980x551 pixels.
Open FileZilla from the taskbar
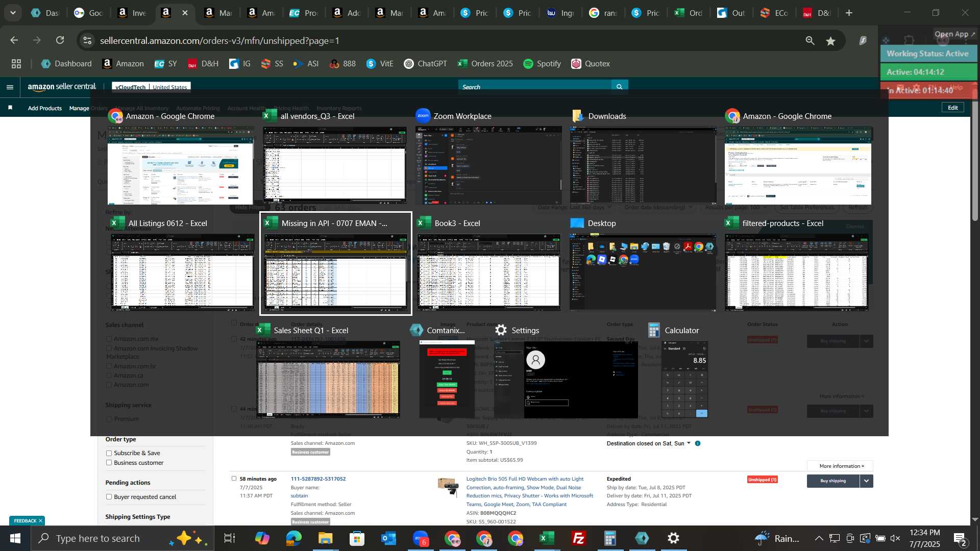[x=578, y=538]
